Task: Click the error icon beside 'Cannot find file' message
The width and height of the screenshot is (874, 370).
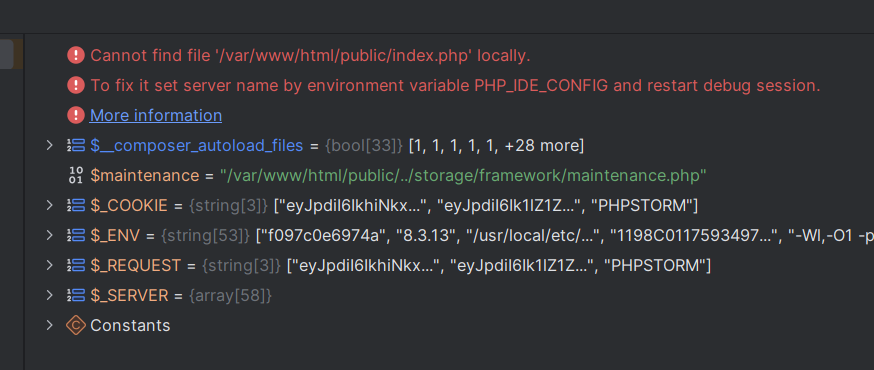Action: click(x=75, y=56)
